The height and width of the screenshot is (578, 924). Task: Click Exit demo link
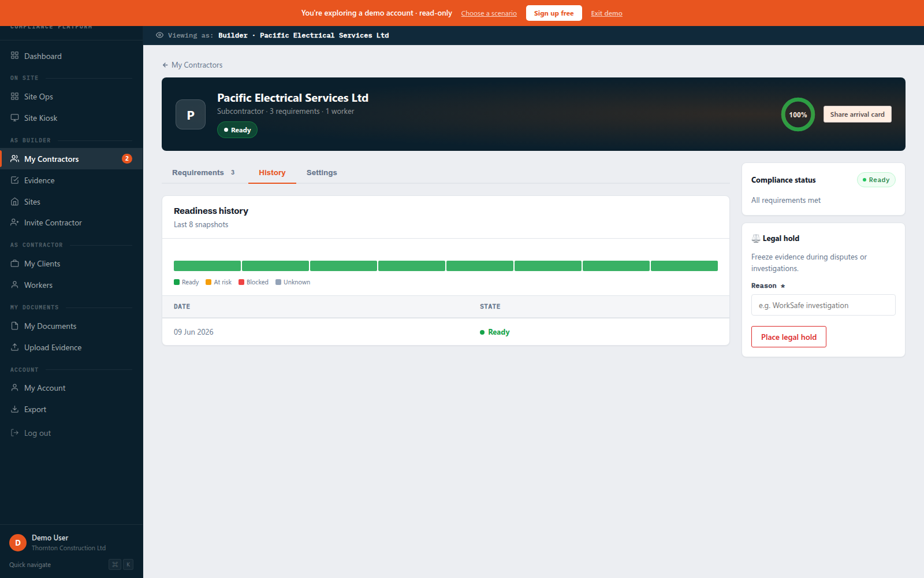pyautogui.click(x=606, y=13)
